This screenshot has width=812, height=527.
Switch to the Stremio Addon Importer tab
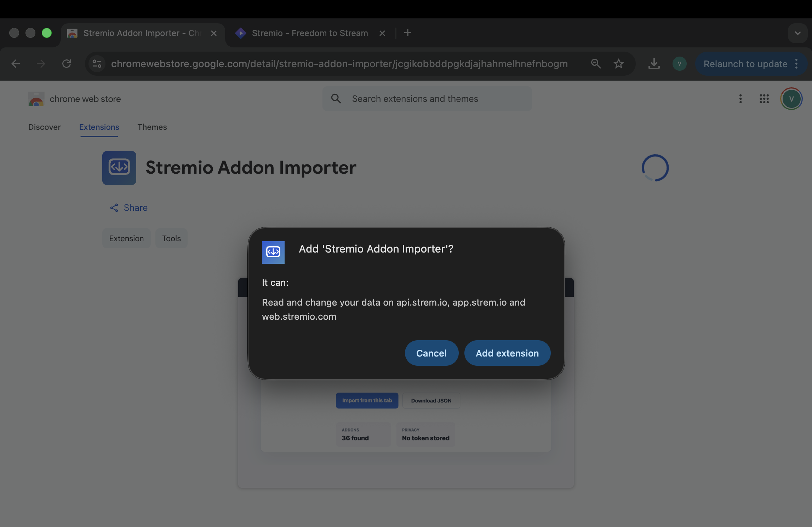click(142, 33)
